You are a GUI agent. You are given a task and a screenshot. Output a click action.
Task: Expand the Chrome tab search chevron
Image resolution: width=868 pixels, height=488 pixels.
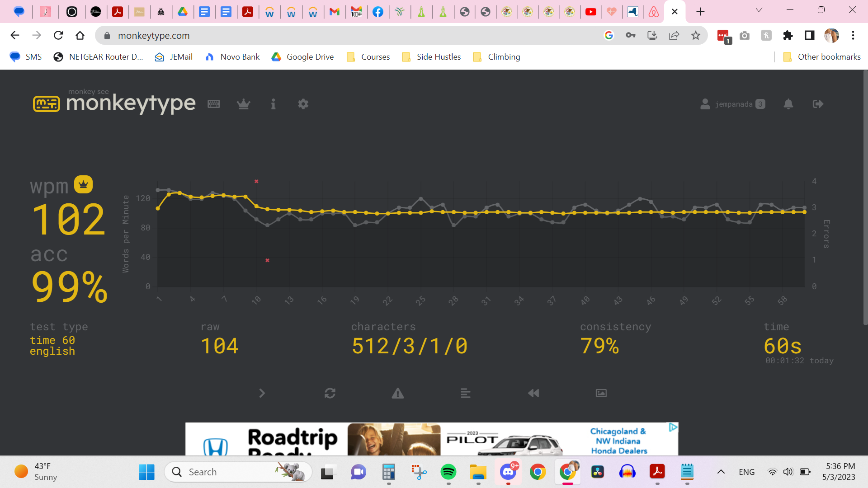point(759,10)
